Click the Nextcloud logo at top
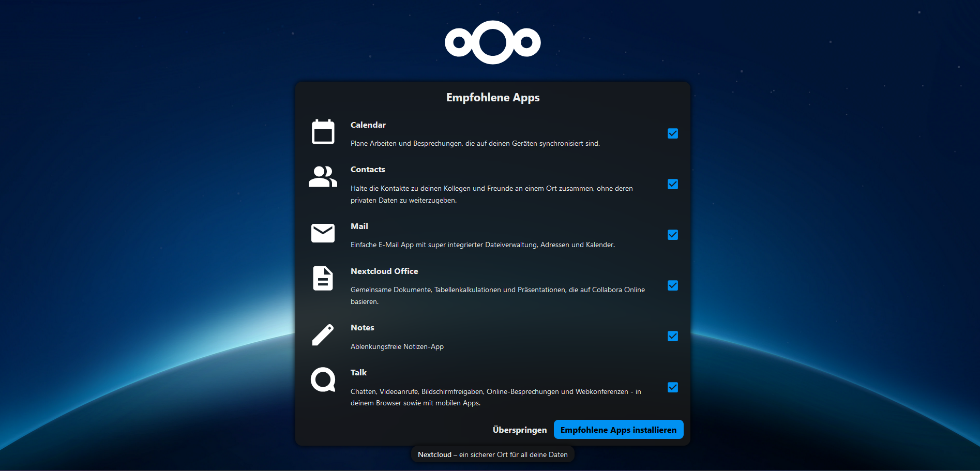The height and width of the screenshot is (471, 980). [493, 42]
